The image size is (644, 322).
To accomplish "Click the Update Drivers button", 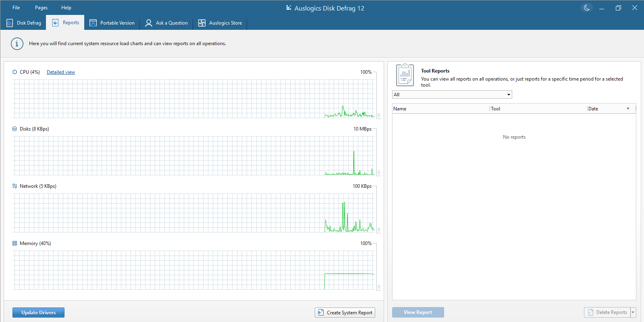I will pos(38,312).
